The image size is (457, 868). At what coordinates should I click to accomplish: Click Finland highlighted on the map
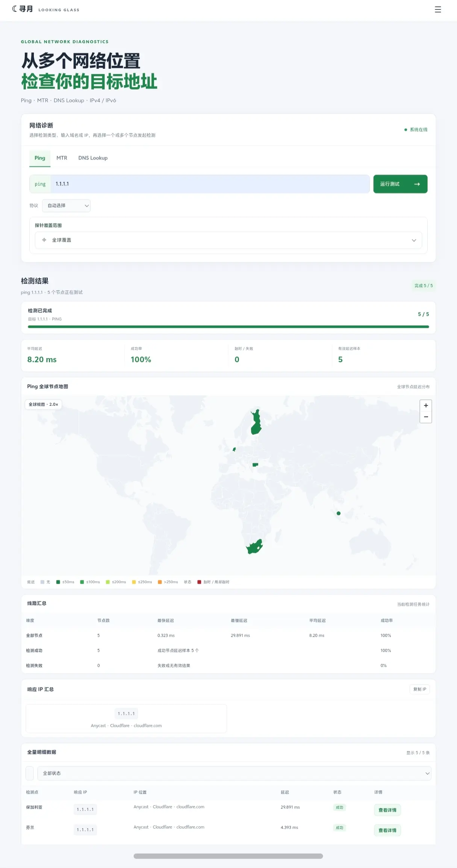256,422
